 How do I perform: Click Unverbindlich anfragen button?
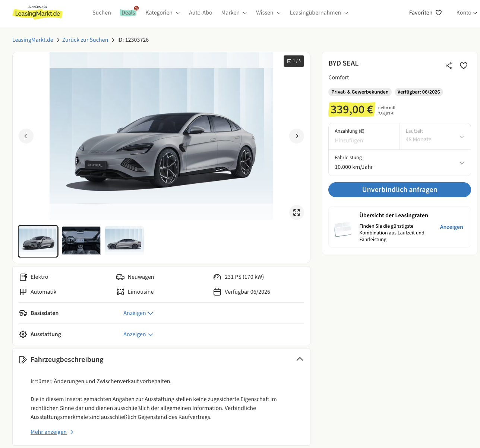click(x=400, y=190)
